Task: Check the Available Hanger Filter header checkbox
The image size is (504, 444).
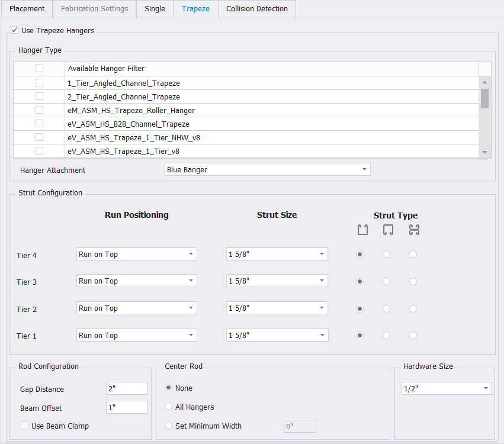Action: pyautogui.click(x=39, y=69)
